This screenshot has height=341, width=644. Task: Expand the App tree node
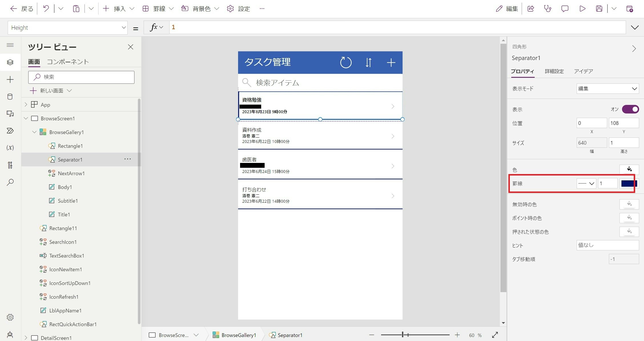pos(26,105)
